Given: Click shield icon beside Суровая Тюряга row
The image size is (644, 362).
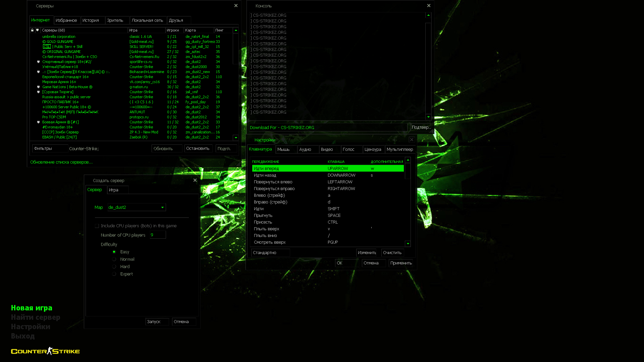Looking at the screenshot, I should [x=39, y=92].
